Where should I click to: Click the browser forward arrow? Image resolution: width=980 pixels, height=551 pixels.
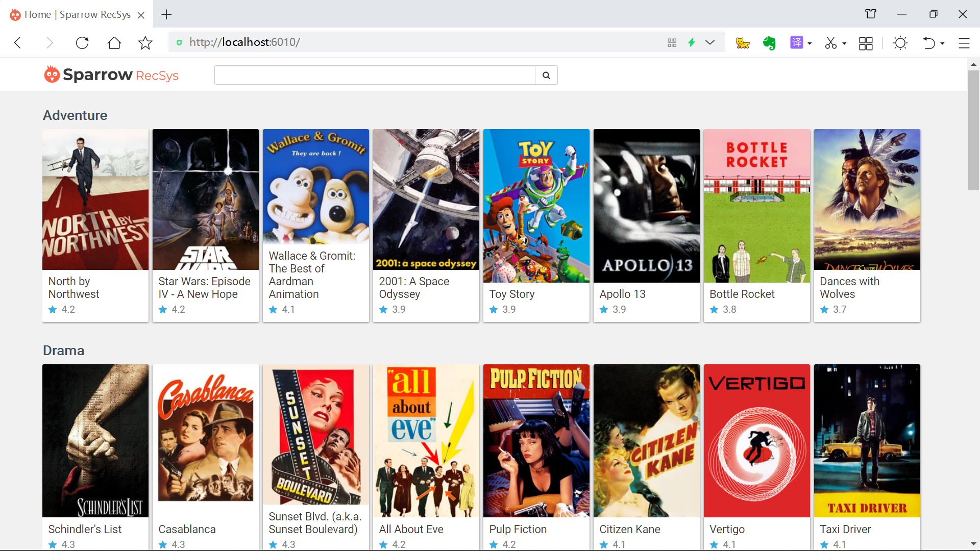(x=50, y=43)
